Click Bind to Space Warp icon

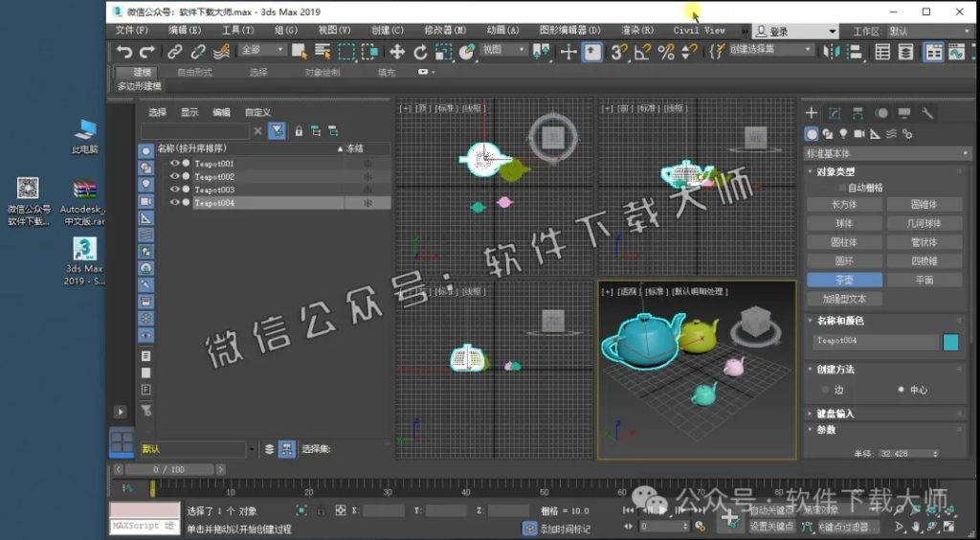pyautogui.click(x=221, y=52)
